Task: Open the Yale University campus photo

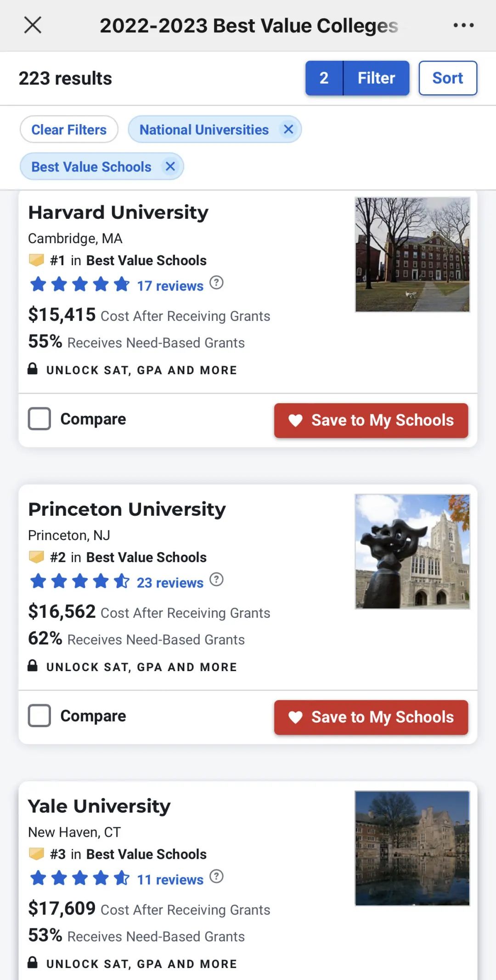Action: coord(412,848)
